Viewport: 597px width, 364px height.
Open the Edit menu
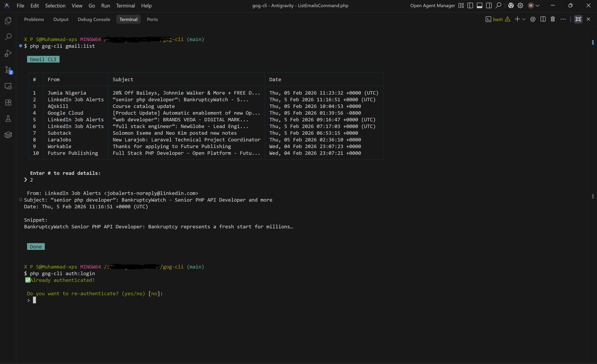(35, 5)
